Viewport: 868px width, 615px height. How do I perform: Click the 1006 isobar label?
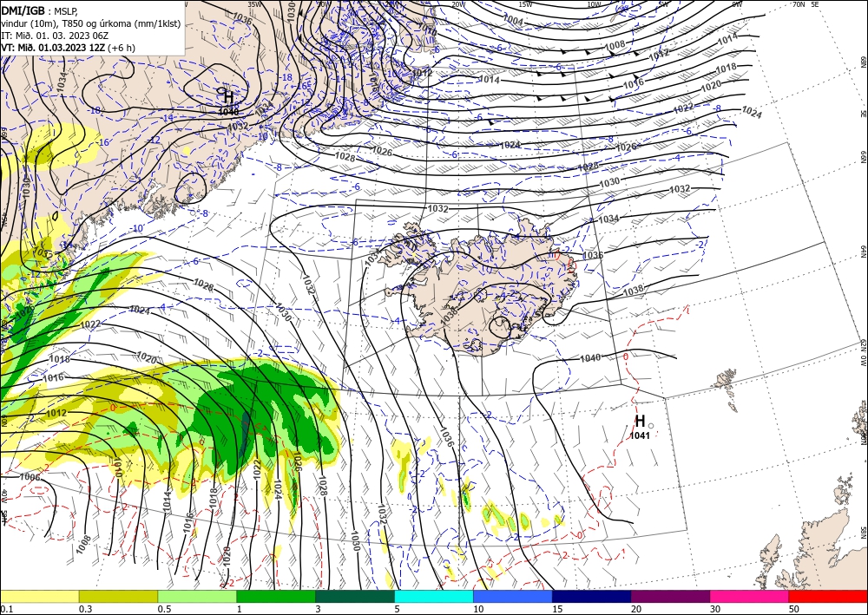coord(30,477)
